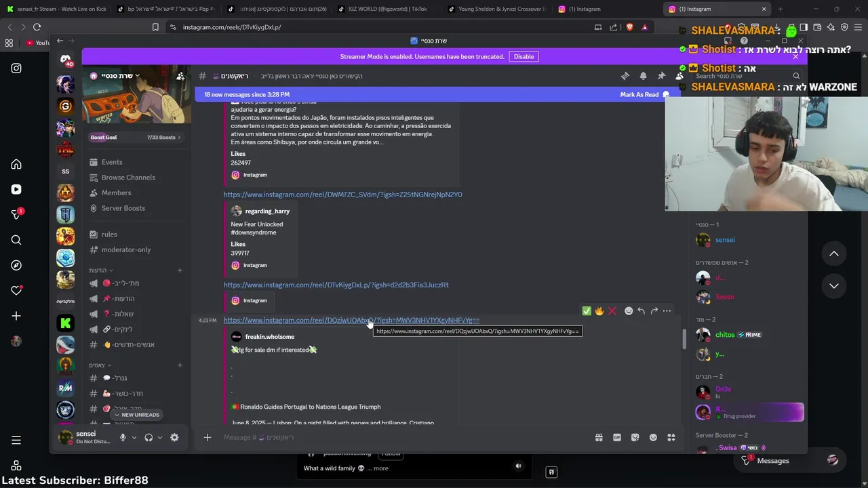The image size is (868, 488).
Task: Reload the page in browser toolbar
Action: click(x=37, y=27)
